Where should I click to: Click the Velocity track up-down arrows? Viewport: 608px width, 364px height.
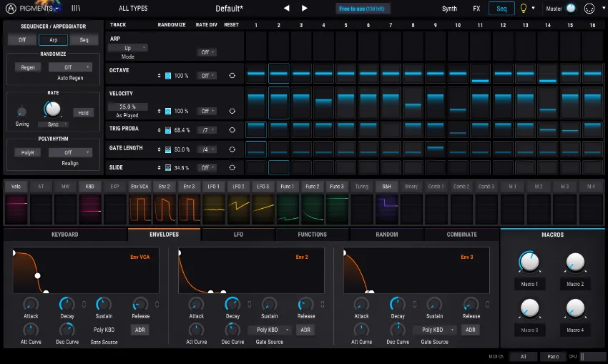click(159, 112)
